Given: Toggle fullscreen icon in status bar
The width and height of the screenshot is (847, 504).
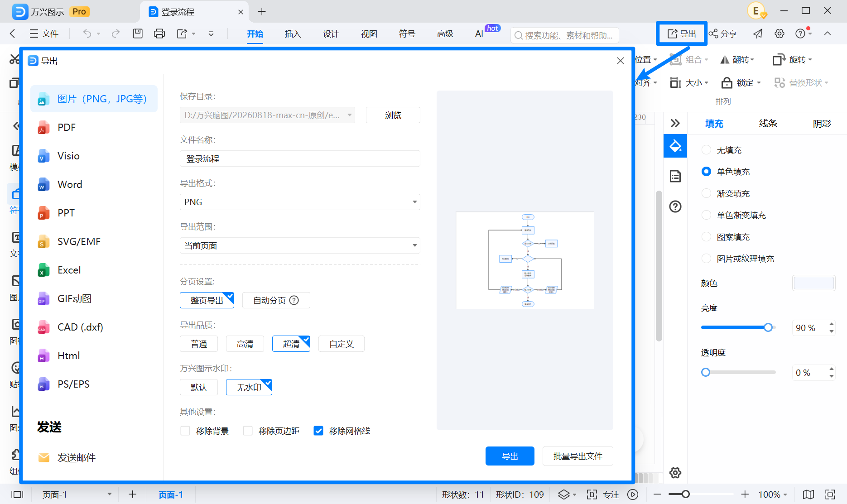Looking at the screenshot, I should pyautogui.click(x=830, y=494).
